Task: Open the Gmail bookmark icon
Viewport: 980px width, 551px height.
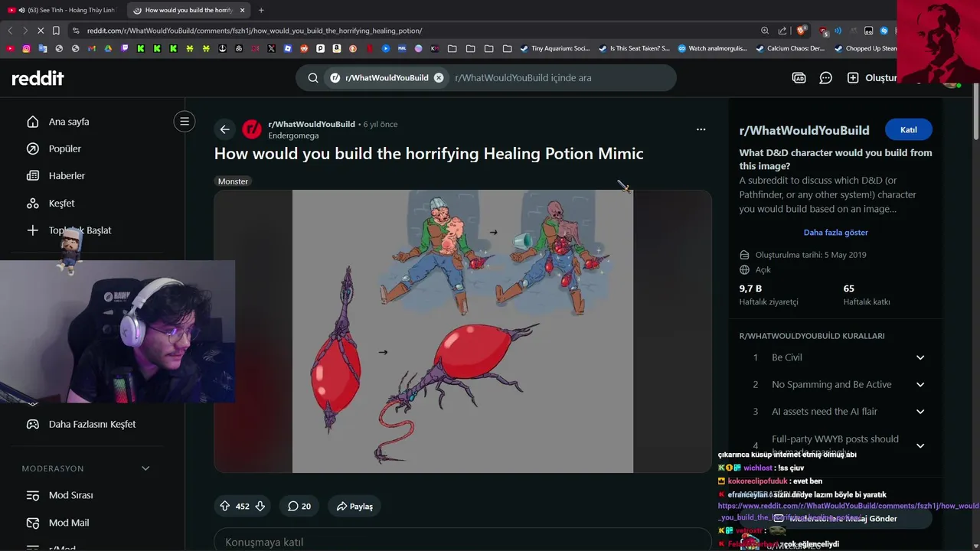Action: click(91, 48)
